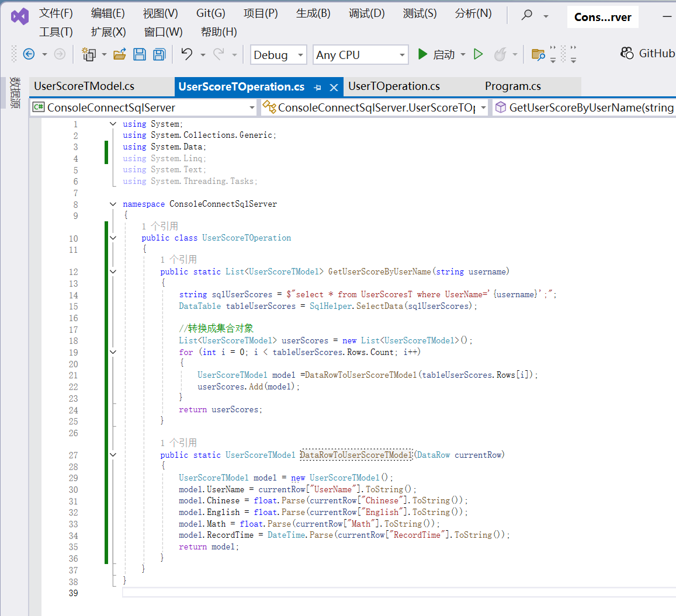Click the New Project toolbar icon

pyautogui.click(x=89, y=54)
